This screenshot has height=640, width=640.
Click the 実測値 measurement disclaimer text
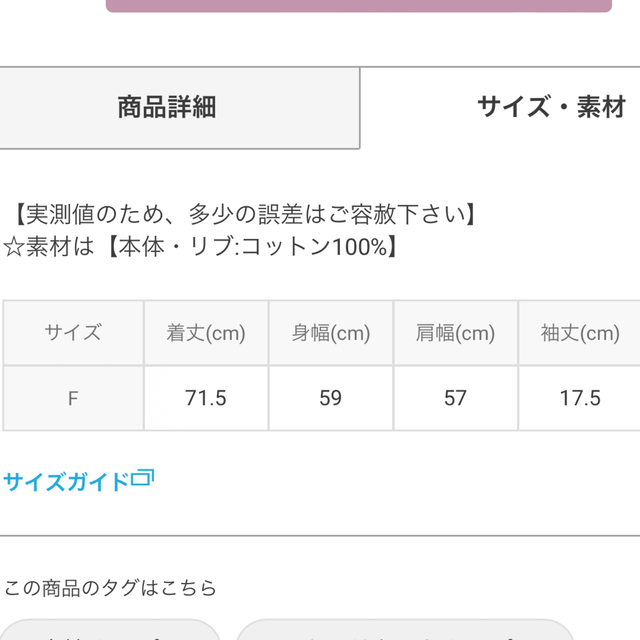(x=245, y=214)
